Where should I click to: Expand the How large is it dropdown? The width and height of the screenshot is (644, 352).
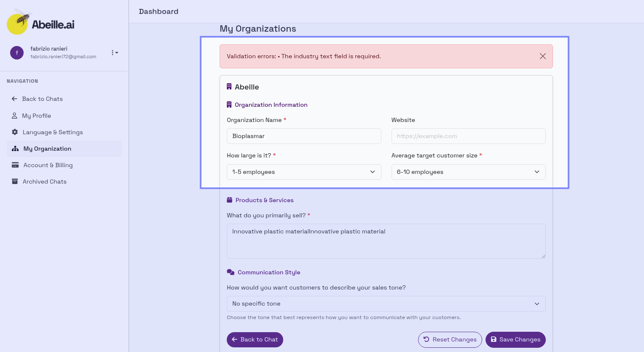click(303, 172)
